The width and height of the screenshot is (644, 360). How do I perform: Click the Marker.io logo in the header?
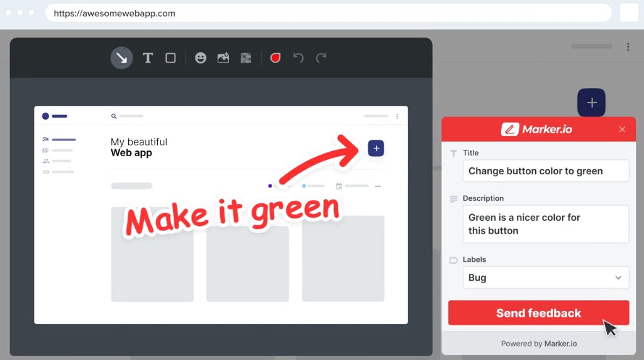[x=537, y=129]
